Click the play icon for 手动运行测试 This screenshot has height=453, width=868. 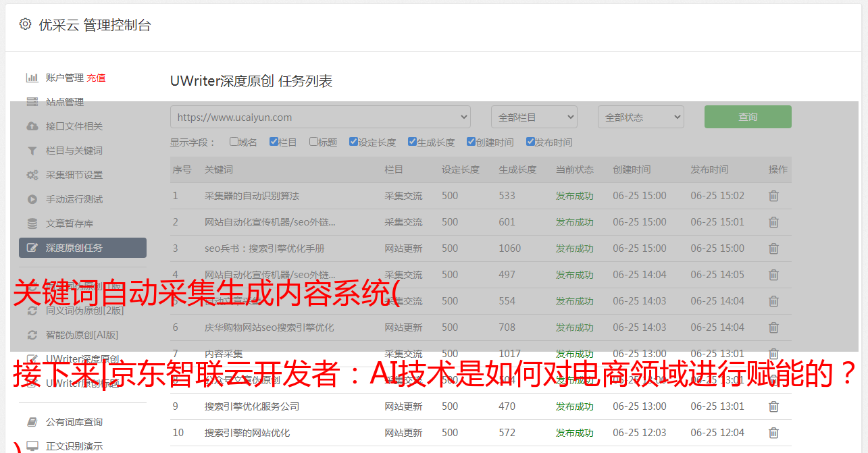coord(32,199)
